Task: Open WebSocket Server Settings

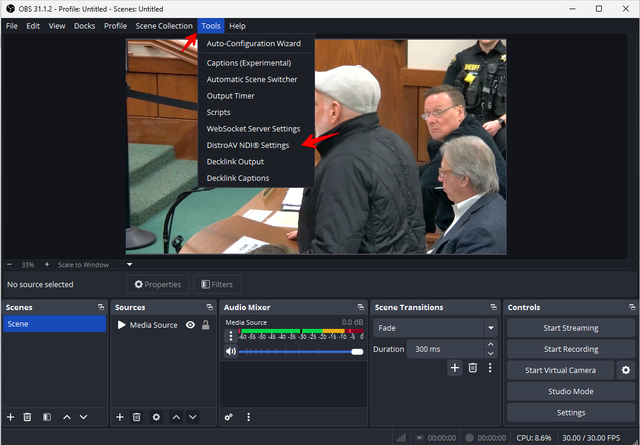Action: point(256,129)
